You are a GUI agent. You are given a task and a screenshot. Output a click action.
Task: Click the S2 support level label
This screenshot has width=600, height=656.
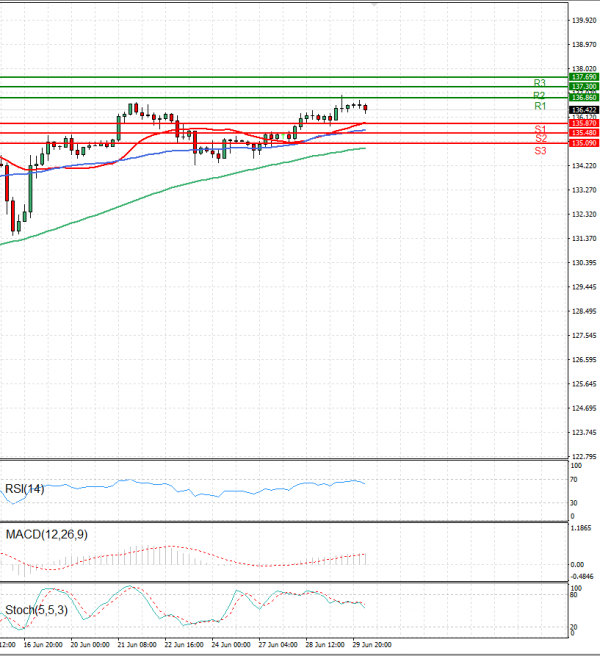tap(539, 139)
